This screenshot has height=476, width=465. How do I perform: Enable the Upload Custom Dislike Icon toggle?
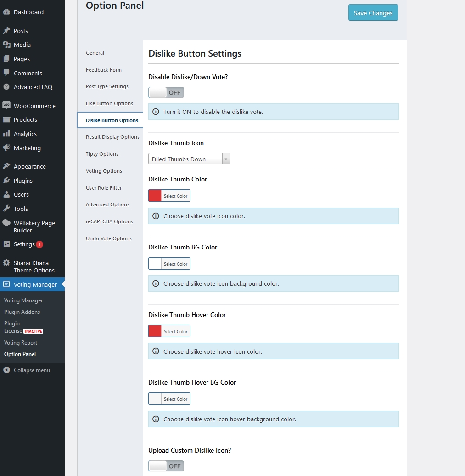pyautogui.click(x=166, y=466)
